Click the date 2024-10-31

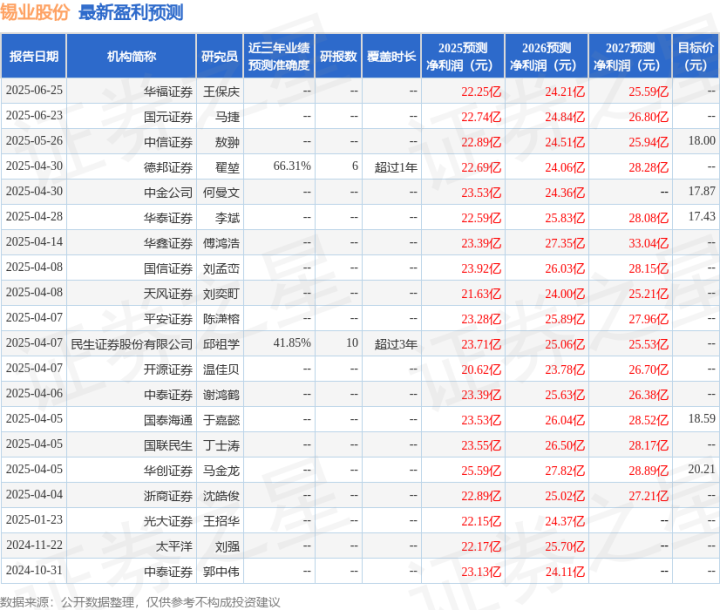click(34, 570)
